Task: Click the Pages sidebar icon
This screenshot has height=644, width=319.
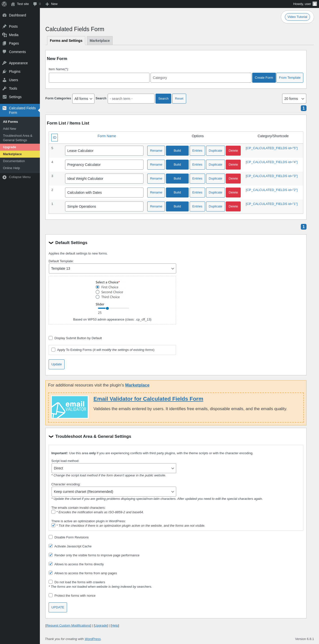Action: pos(4,44)
